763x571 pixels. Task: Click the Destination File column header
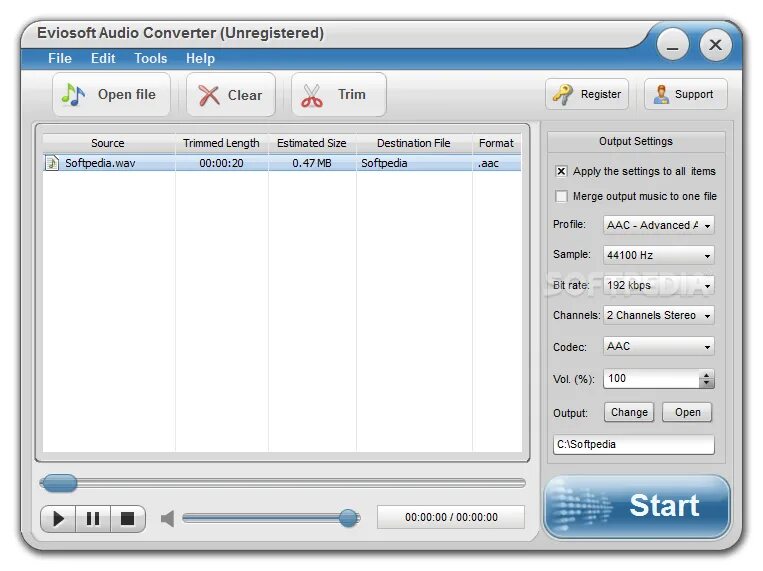point(414,143)
